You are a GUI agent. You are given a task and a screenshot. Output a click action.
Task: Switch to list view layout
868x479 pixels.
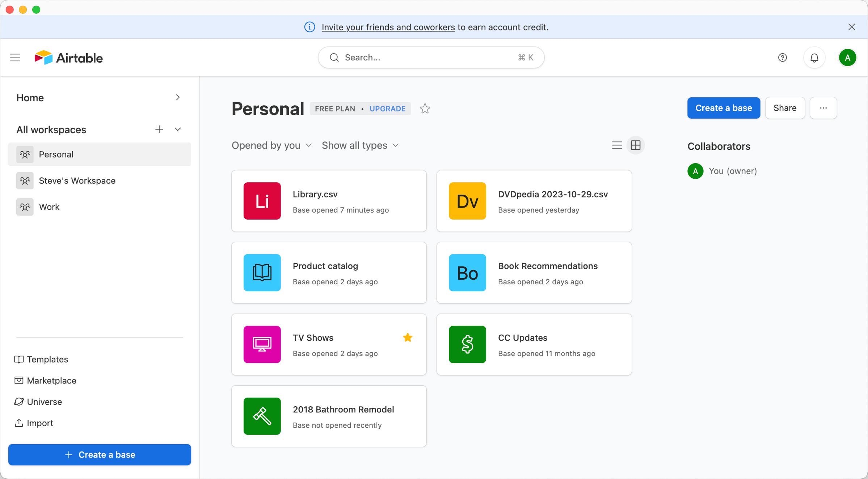click(x=617, y=145)
